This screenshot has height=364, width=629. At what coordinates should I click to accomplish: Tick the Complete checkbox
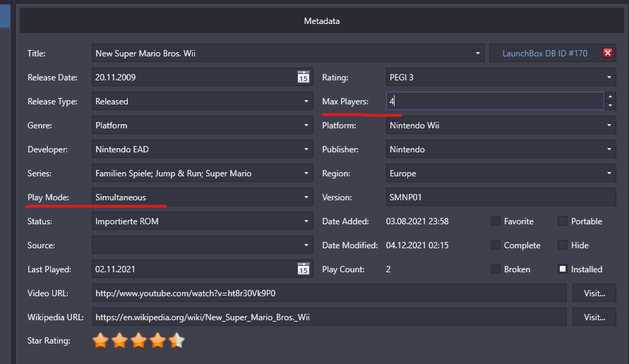click(496, 245)
